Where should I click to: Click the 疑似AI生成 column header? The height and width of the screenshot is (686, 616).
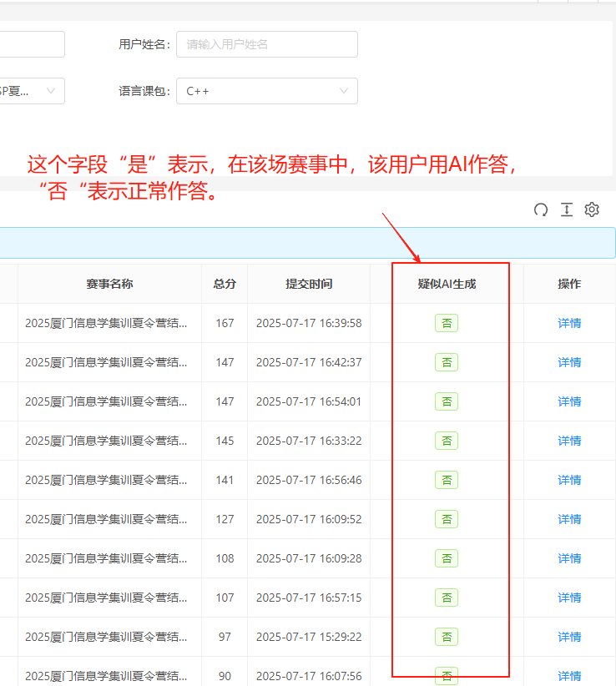(x=447, y=284)
